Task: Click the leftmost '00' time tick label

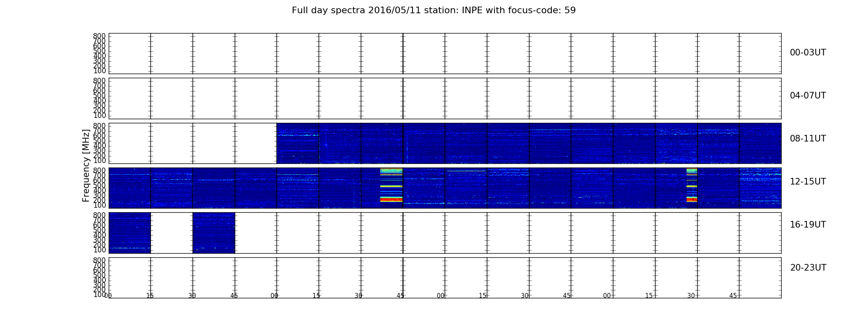Action: click(108, 295)
